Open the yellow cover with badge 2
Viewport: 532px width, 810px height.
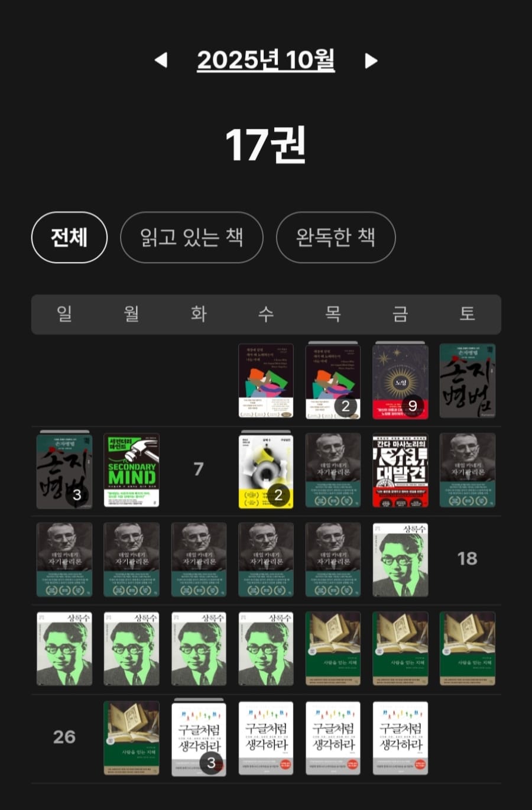pos(266,471)
